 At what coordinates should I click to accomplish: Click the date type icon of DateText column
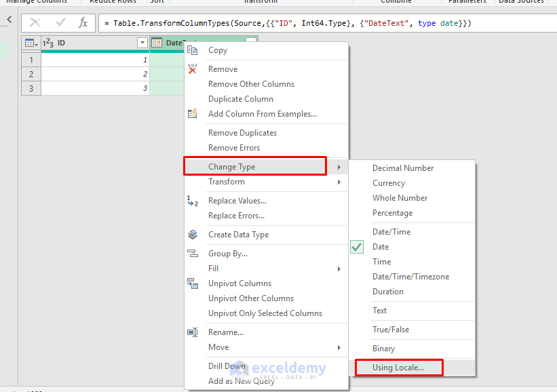157,43
